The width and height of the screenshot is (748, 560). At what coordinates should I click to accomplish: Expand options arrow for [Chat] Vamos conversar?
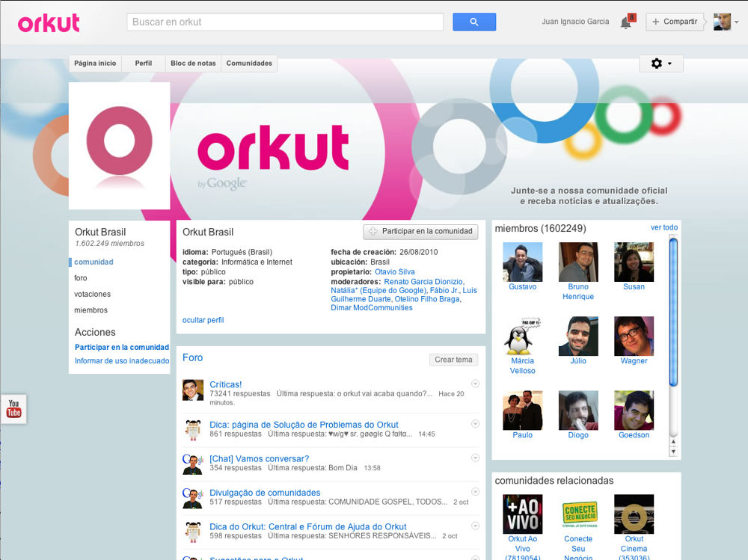475,458
